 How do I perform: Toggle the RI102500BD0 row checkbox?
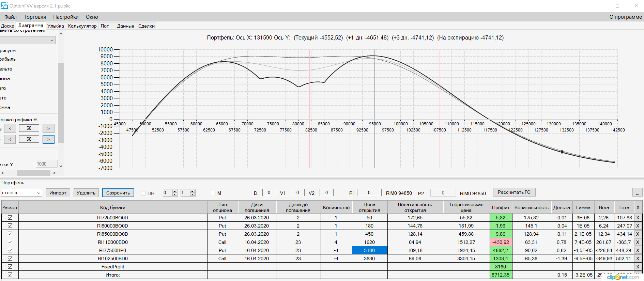[x=10, y=259]
